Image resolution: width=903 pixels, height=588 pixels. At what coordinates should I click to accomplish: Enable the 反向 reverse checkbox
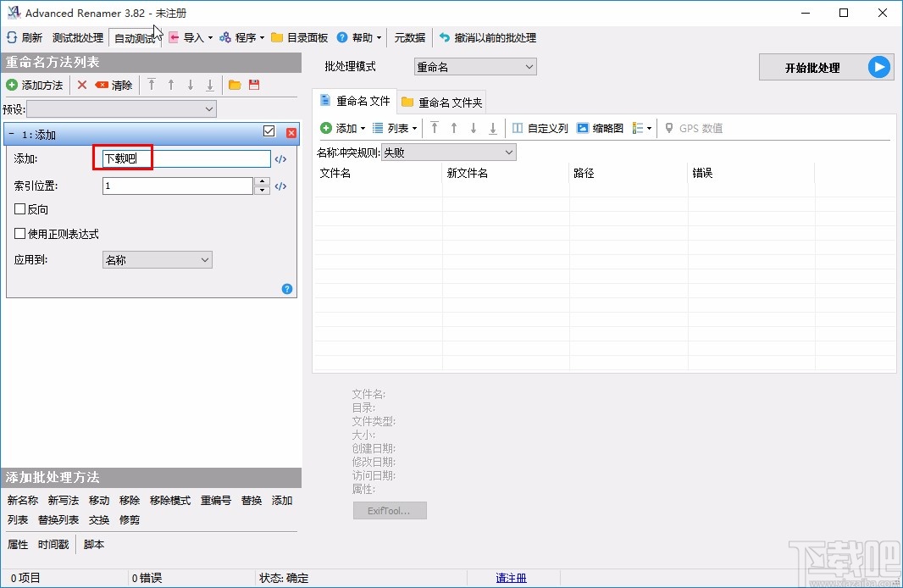19,209
